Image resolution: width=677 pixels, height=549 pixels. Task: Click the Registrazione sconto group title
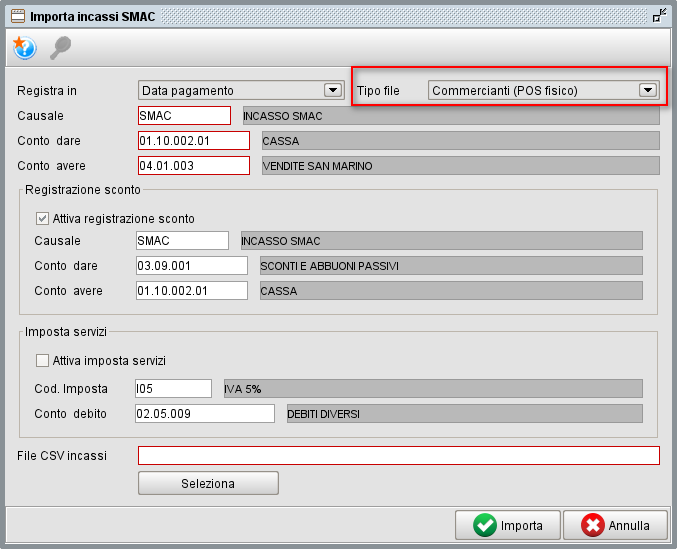83,190
